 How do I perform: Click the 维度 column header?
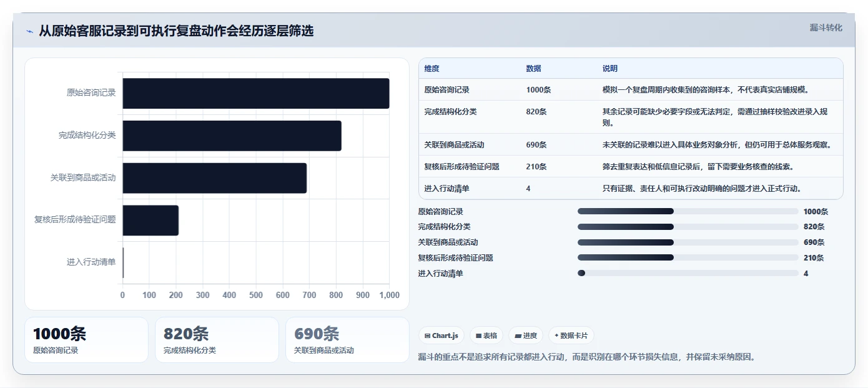432,69
